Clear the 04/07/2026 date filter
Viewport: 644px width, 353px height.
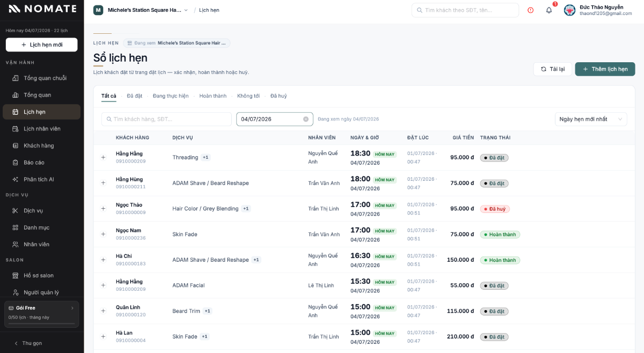pos(306,119)
